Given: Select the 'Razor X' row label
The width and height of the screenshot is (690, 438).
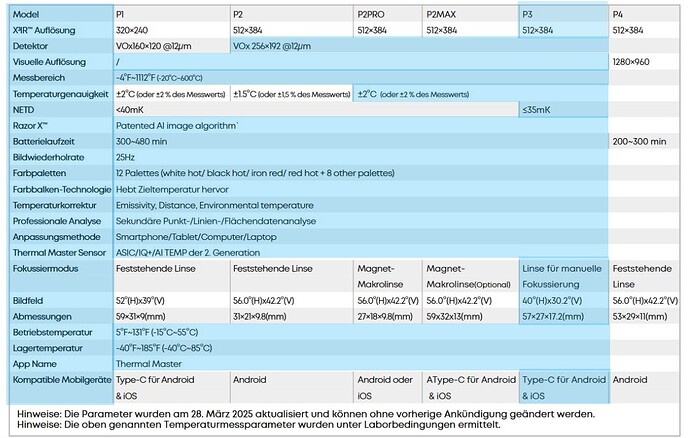Looking at the screenshot, I should point(30,126).
